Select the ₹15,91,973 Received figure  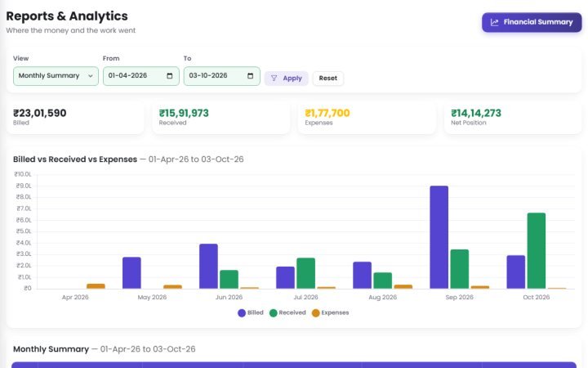point(184,113)
